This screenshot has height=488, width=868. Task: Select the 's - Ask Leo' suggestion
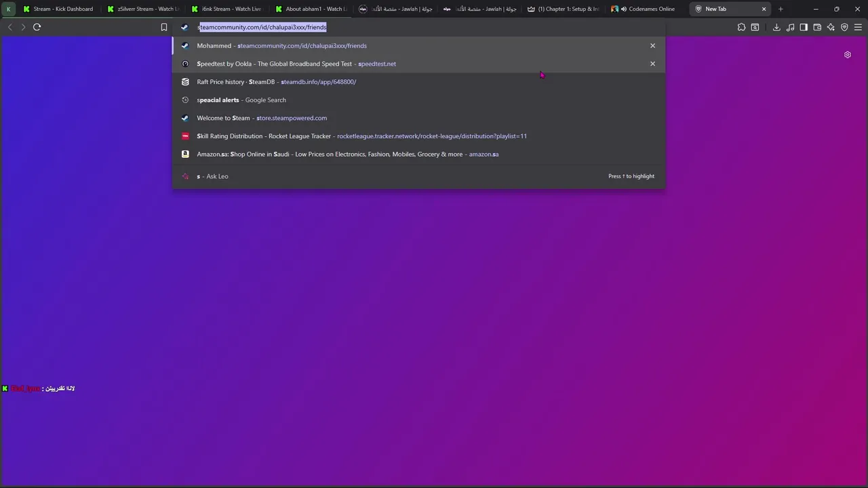(418, 176)
